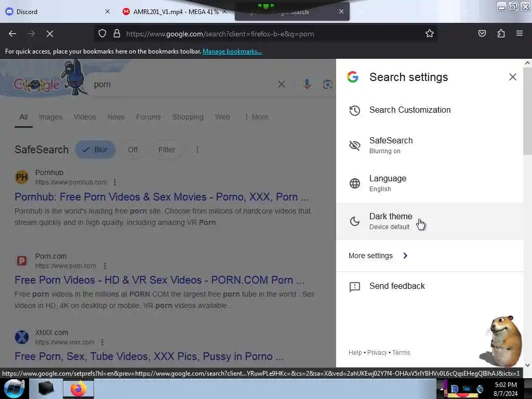Open Firefox from the taskbar

pos(78,389)
